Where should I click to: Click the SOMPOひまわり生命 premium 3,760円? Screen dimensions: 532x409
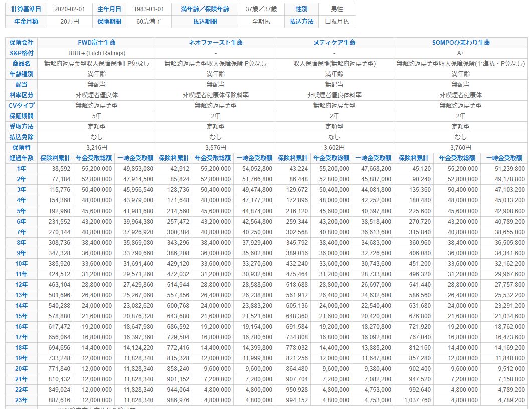point(461,147)
